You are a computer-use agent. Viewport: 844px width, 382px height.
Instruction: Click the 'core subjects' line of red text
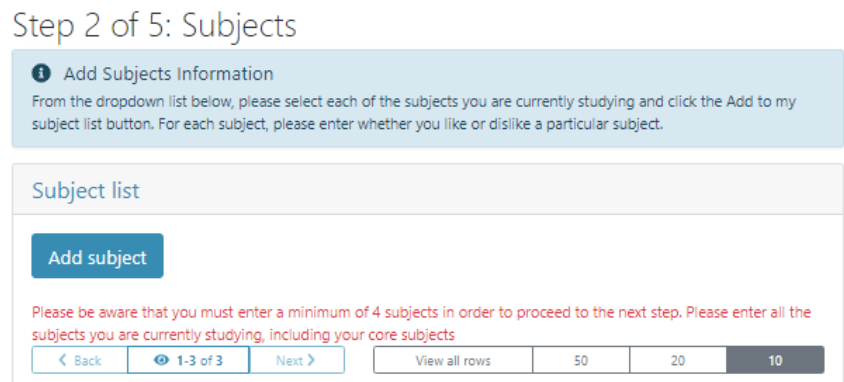point(243,335)
